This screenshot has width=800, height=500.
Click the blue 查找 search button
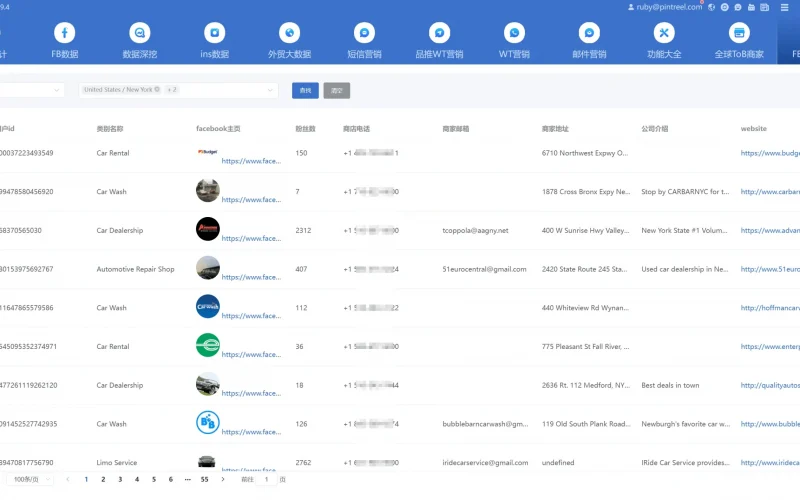pyautogui.click(x=305, y=91)
